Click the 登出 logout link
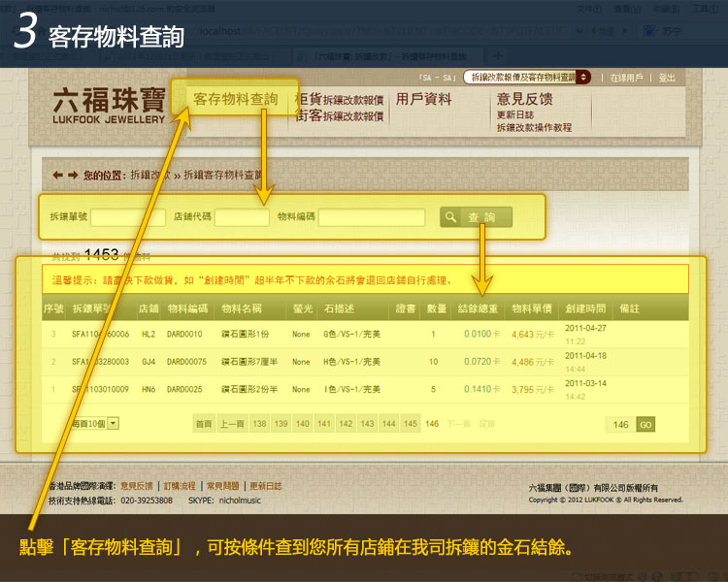 [x=667, y=78]
